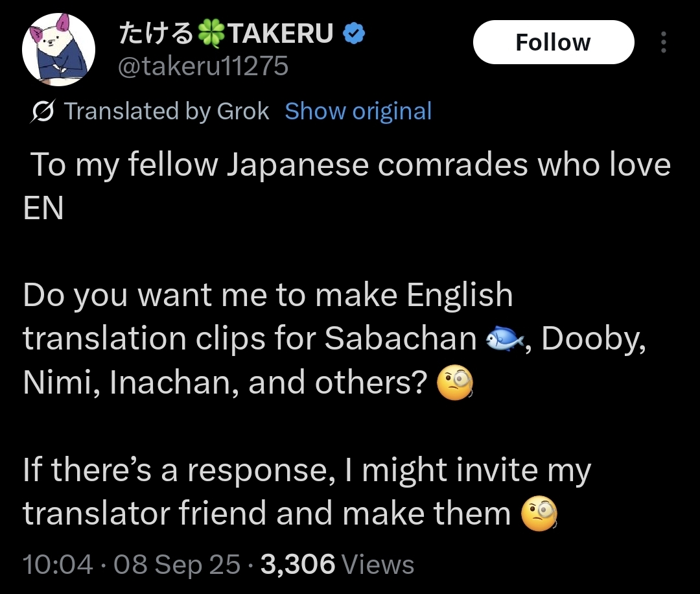Image resolution: width=700 pixels, height=594 pixels.
Task: Click the "If there's a response" paragraph
Action: pyautogui.click(x=307, y=470)
